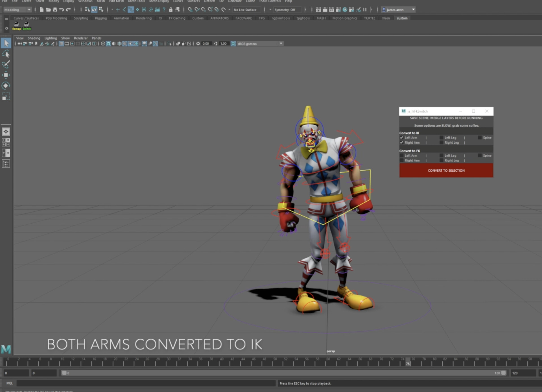Image resolution: width=542 pixels, height=392 pixels.
Task: Click the MEL command input line
Action: coord(146,383)
